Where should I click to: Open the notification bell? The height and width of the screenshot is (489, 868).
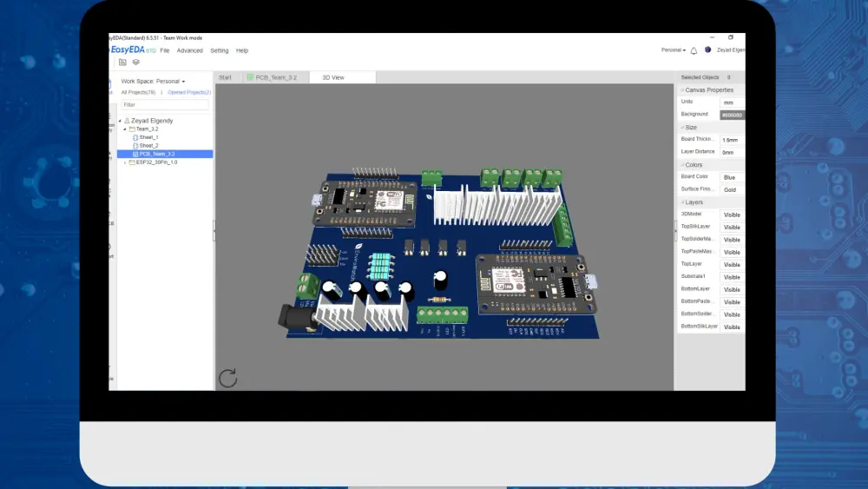coord(694,50)
